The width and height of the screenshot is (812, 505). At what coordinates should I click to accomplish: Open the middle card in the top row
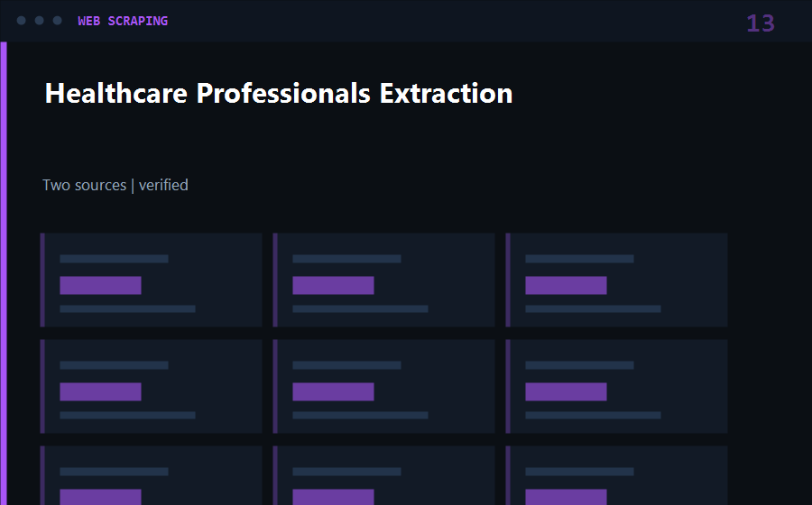[x=383, y=280]
